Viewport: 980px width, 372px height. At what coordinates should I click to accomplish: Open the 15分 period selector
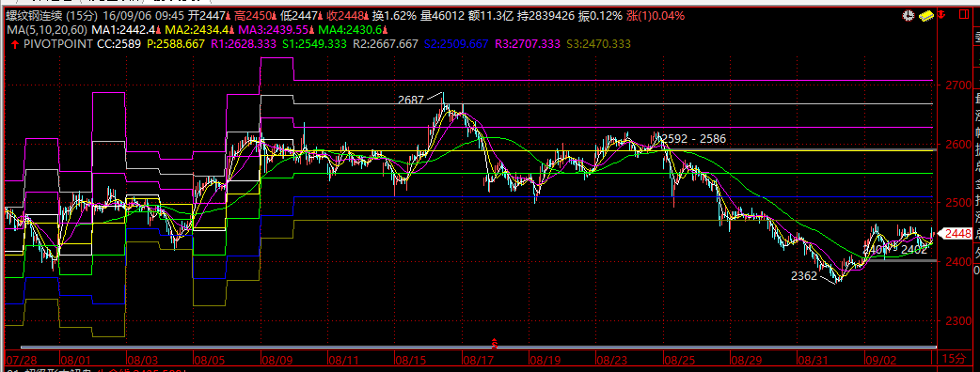954,358
